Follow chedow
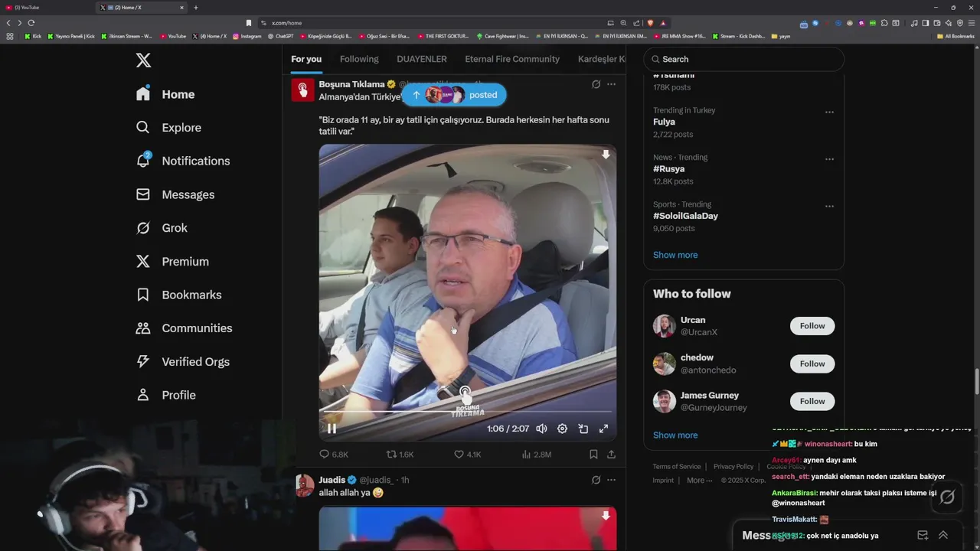Screen dimensions: 980x551 coord(812,364)
